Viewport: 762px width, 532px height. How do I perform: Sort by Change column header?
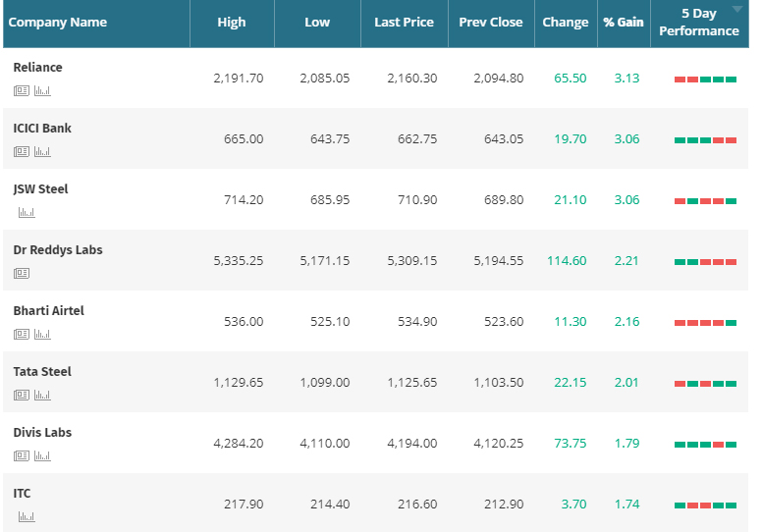coord(566,23)
